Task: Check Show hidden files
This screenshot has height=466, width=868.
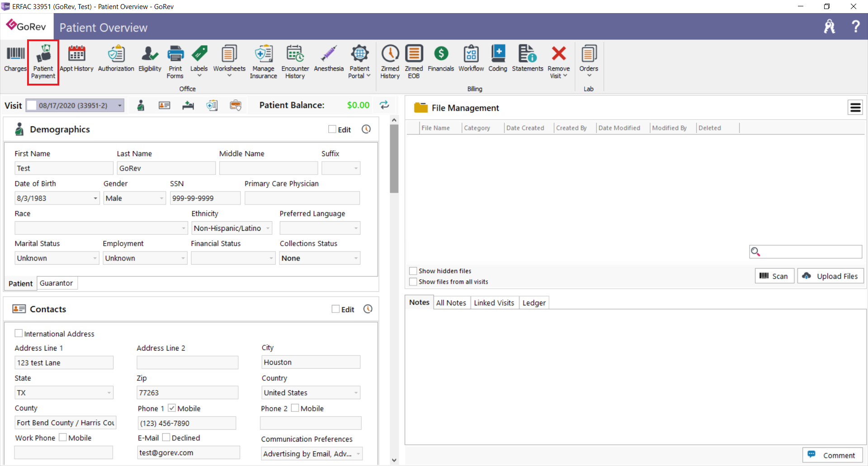Action: pyautogui.click(x=413, y=271)
